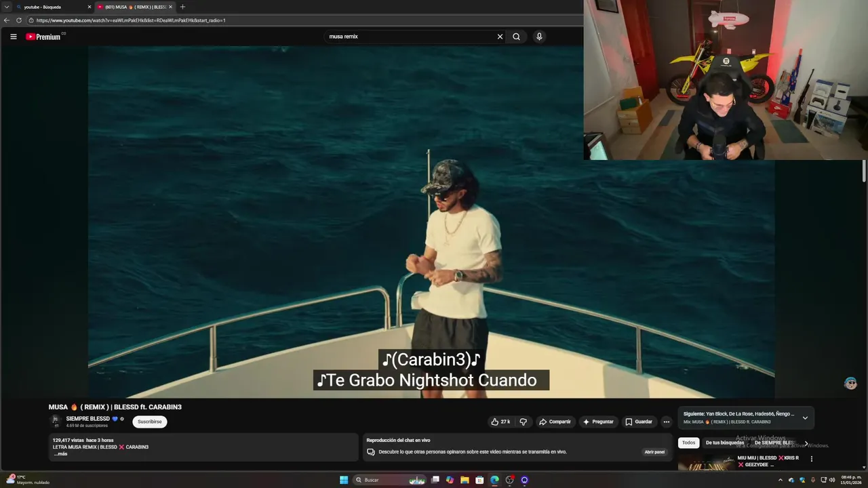This screenshot has height=488, width=868.
Task: Open the YouTube hamburger guide menu
Action: tap(14, 37)
